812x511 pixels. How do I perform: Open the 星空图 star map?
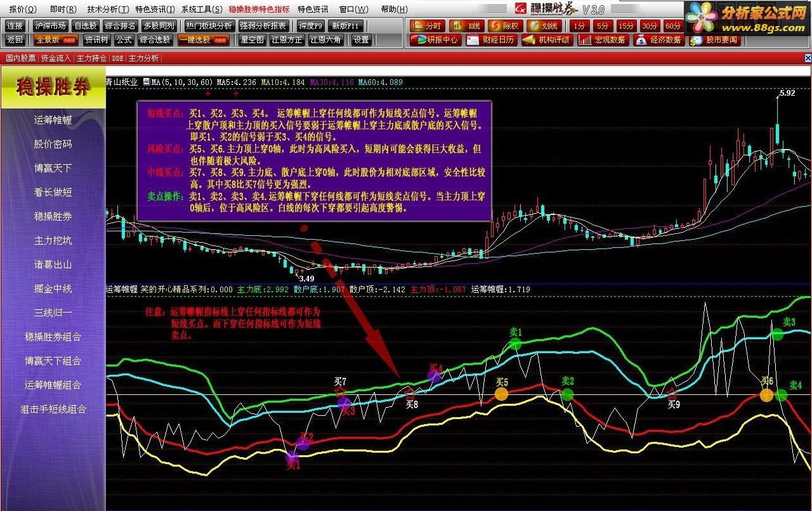(x=252, y=40)
